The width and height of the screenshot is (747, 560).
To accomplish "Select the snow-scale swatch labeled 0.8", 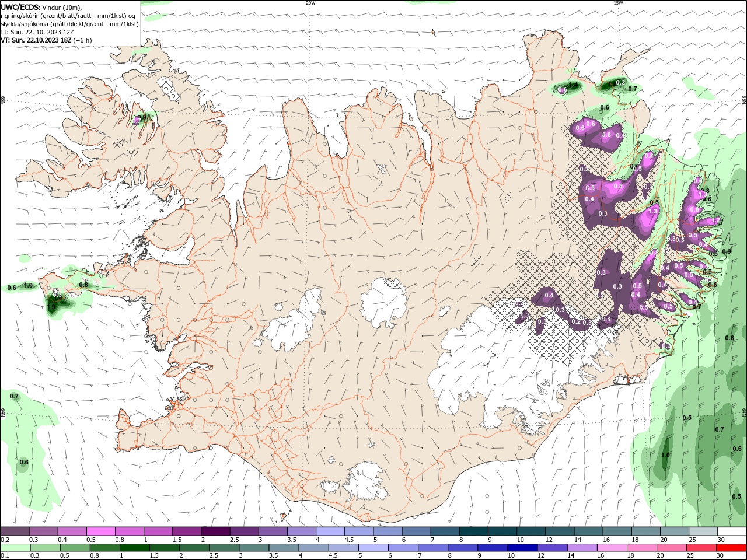I will [x=130, y=531].
